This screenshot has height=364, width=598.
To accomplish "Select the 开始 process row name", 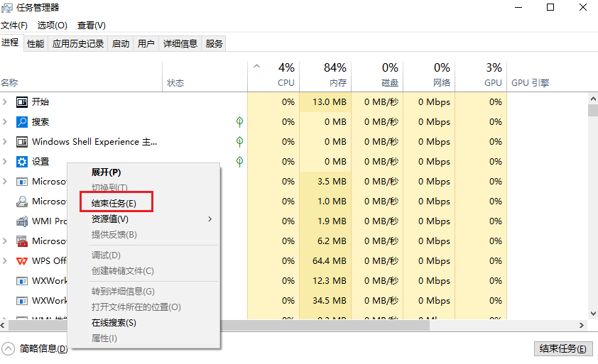I will coord(40,101).
